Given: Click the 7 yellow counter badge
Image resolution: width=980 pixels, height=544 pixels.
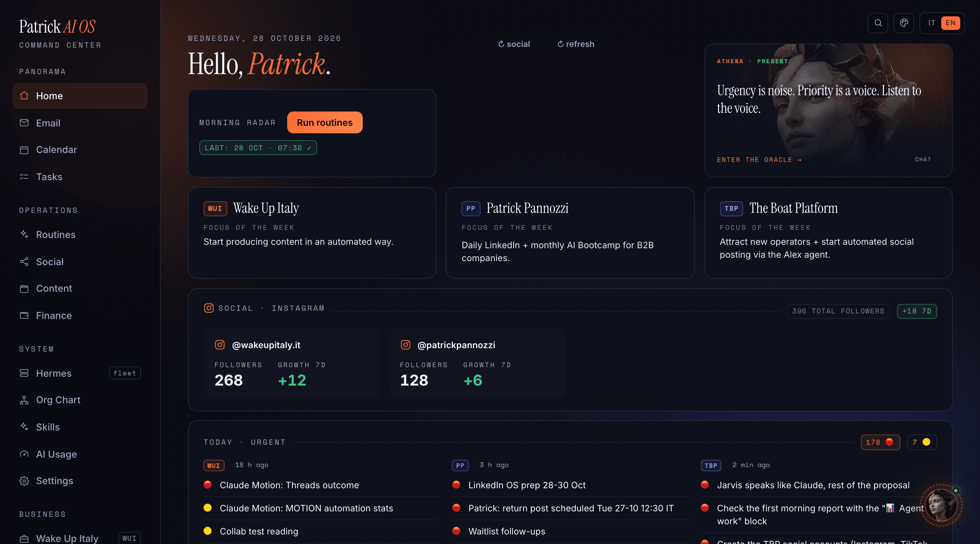Looking at the screenshot, I should coord(921,442).
